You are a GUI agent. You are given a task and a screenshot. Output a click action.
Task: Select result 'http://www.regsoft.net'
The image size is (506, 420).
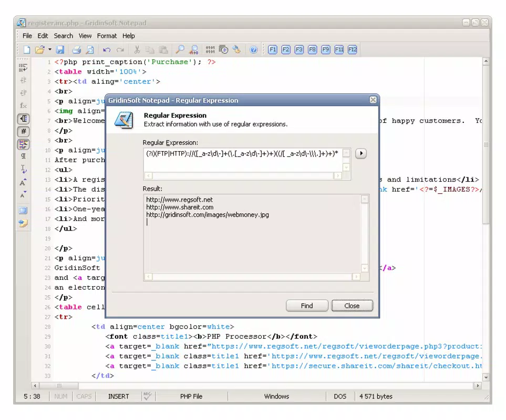[179, 200]
